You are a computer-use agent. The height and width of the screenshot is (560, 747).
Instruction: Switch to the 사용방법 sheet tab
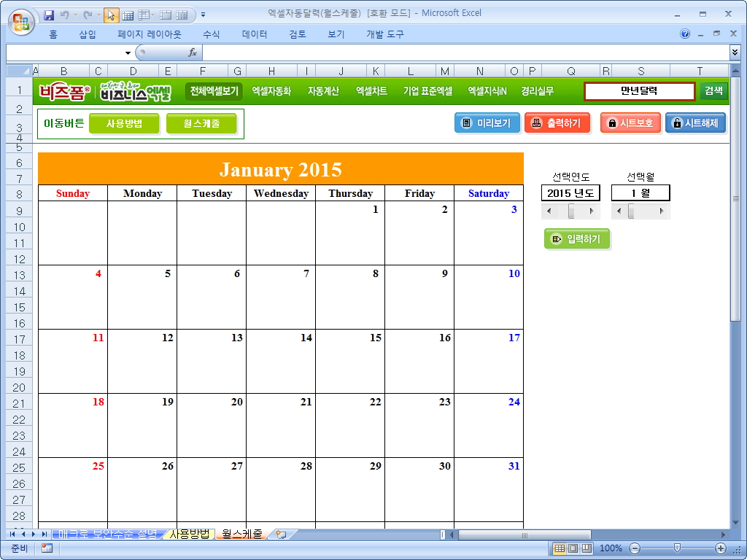[x=189, y=534]
